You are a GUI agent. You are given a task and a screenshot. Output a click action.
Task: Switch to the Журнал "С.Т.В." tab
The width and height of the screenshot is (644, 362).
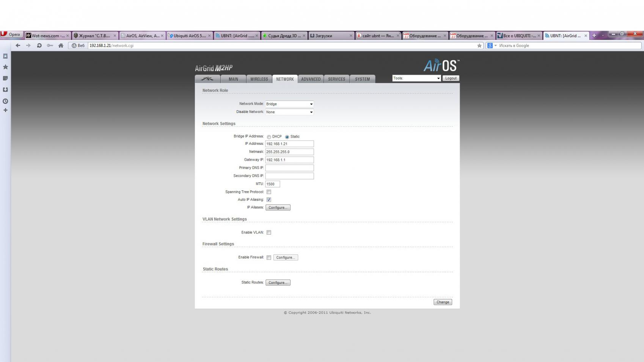pyautogui.click(x=95, y=36)
